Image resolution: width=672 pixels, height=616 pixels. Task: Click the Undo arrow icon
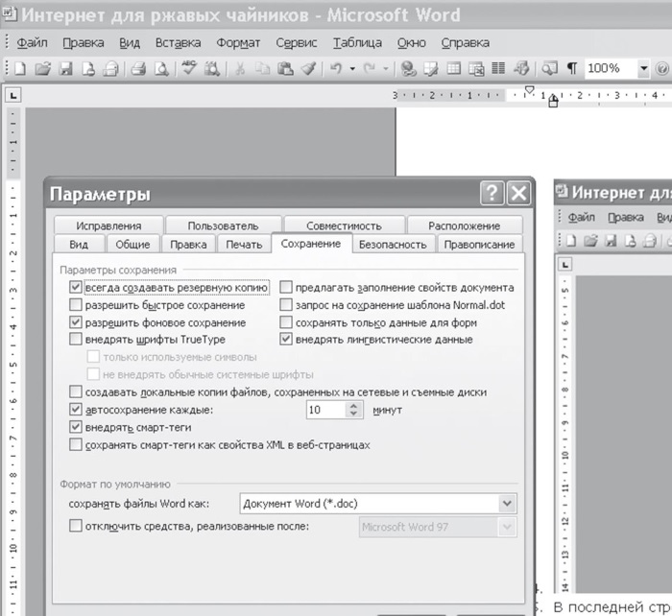pos(336,69)
